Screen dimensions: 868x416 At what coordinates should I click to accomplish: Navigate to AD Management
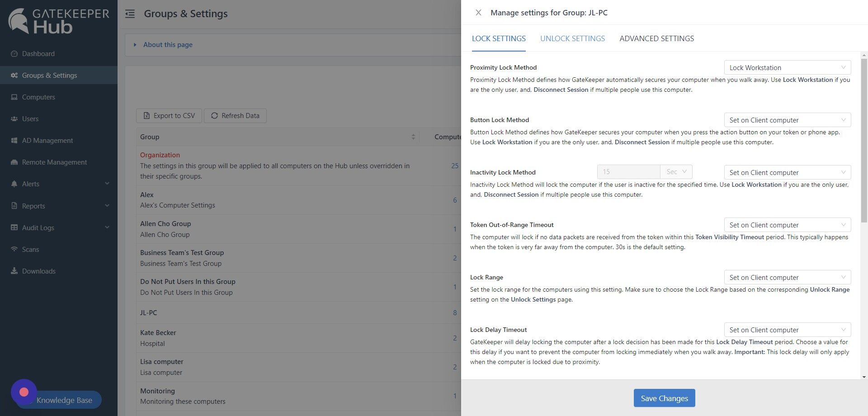pos(47,140)
